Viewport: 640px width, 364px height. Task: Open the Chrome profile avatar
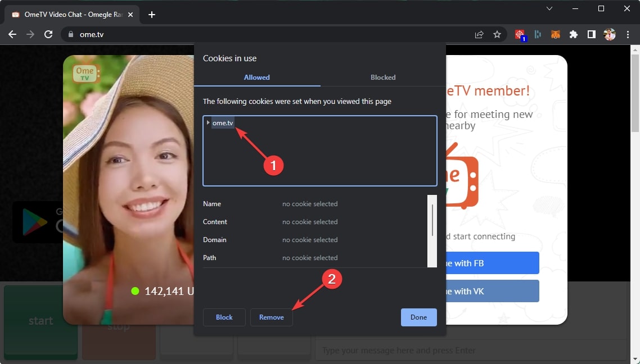(609, 34)
